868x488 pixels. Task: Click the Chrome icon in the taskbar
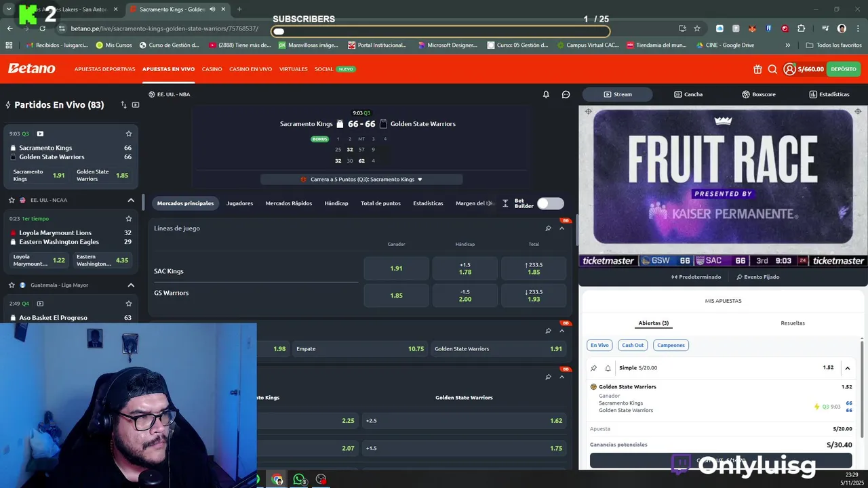277,479
